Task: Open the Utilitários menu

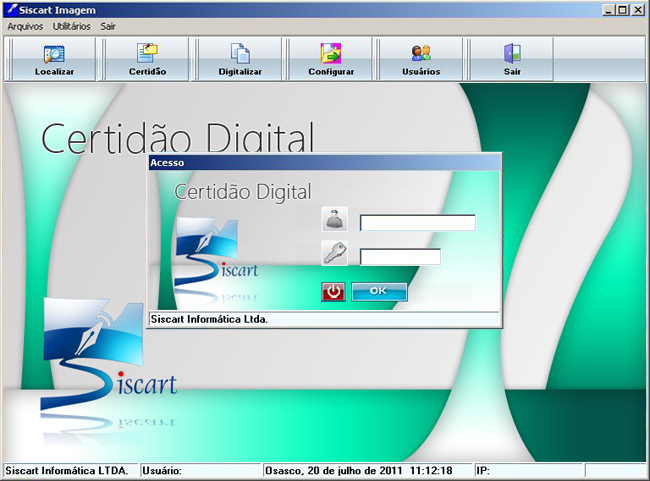Action: click(71, 27)
